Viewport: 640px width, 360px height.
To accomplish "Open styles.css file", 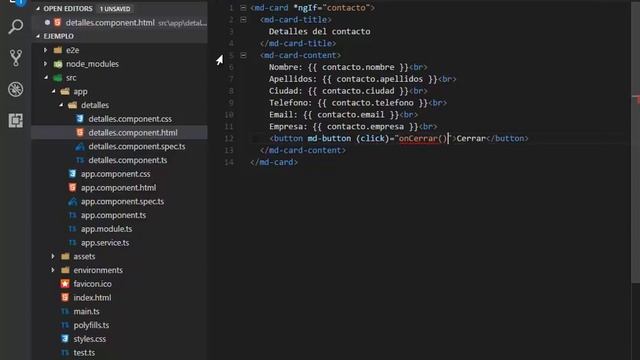I will click(x=89, y=339).
